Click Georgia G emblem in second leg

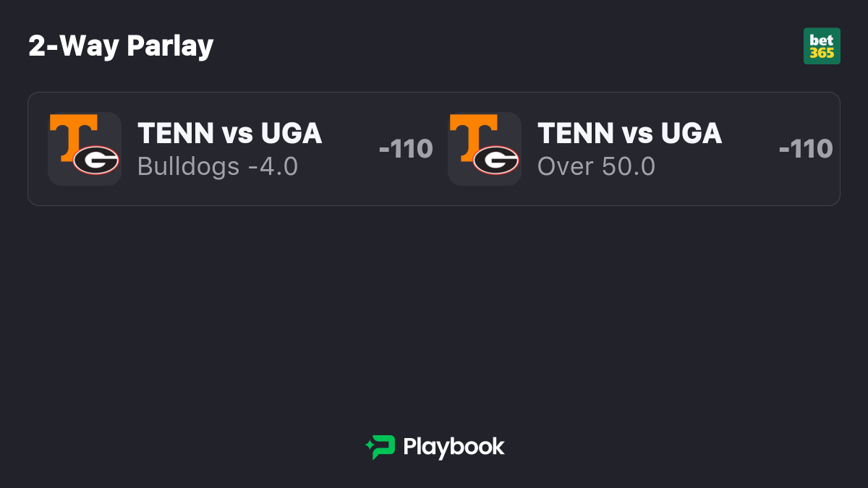coord(496,160)
